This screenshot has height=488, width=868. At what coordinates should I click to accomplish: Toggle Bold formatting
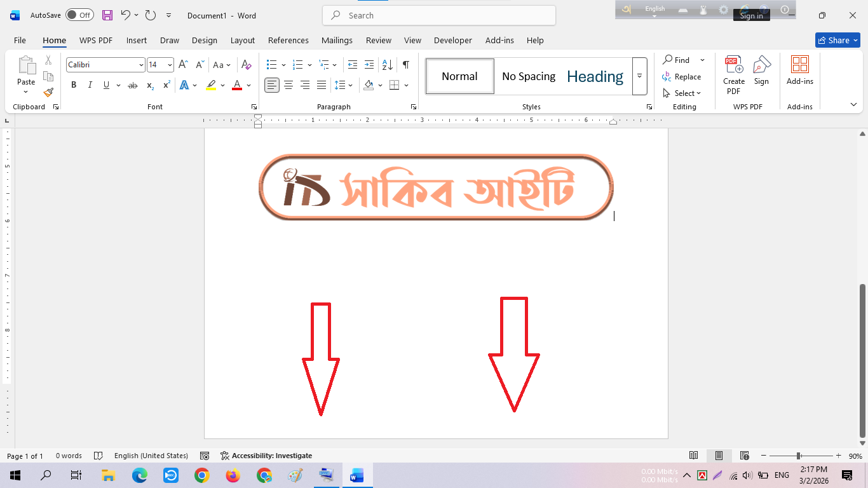pos(74,85)
